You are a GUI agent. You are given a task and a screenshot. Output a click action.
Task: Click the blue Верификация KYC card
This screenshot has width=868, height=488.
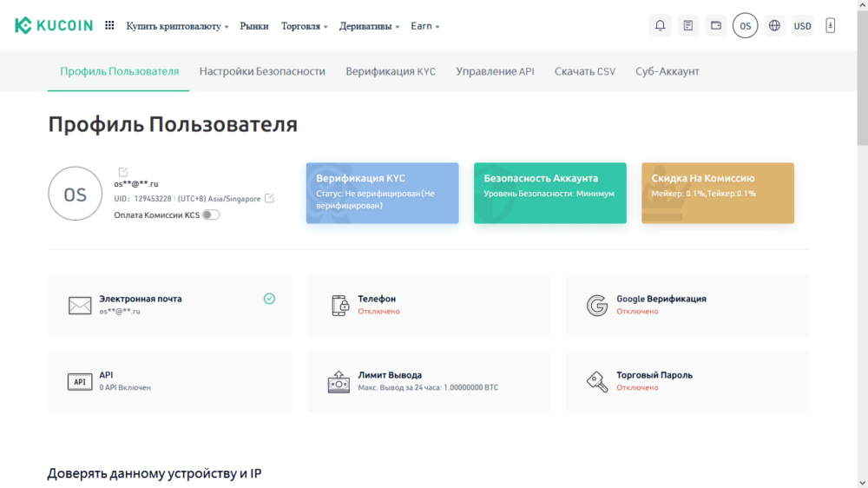[x=382, y=193]
